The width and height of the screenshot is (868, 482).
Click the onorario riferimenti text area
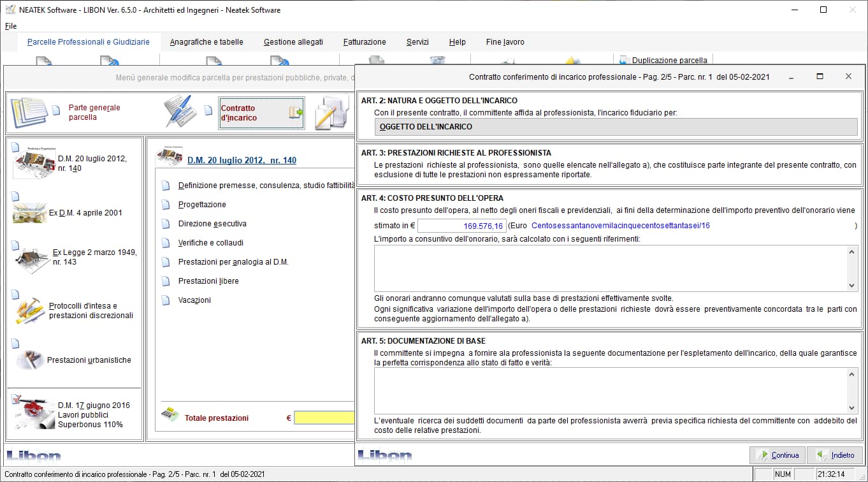pyautogui.click(x=610, y=268)
